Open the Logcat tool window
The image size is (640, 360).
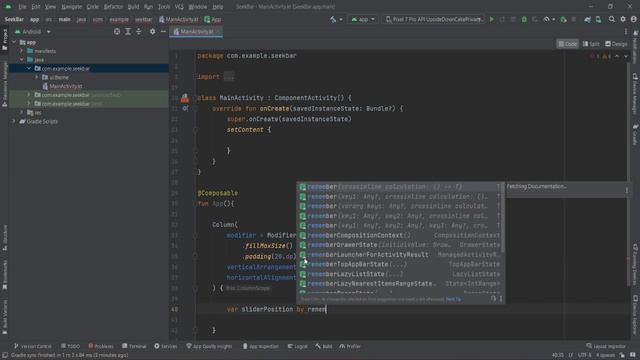(298, 346)
